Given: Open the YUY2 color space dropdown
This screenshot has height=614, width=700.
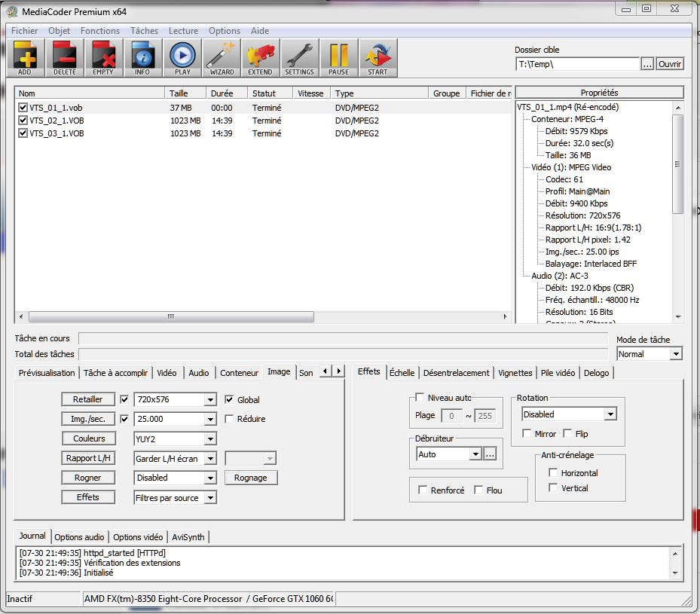Looking at the screenshot, I should coord(210,439).
